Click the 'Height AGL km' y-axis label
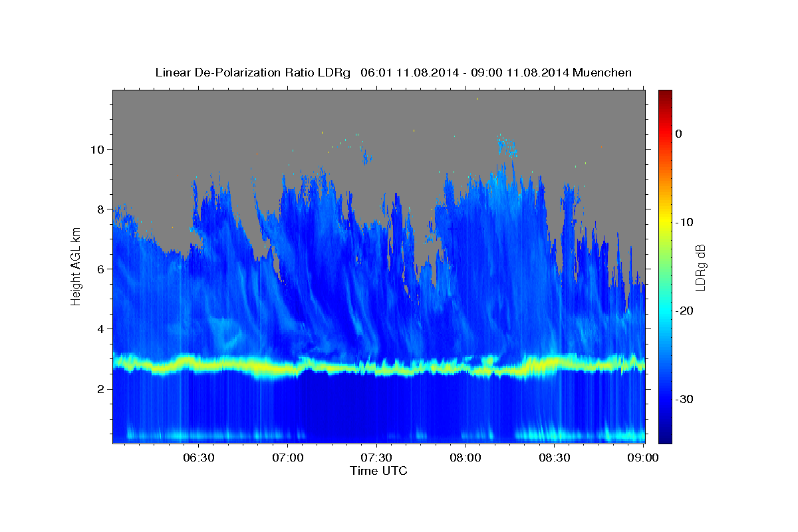Viewport: 798px width, 532px height. pos(76,266)
